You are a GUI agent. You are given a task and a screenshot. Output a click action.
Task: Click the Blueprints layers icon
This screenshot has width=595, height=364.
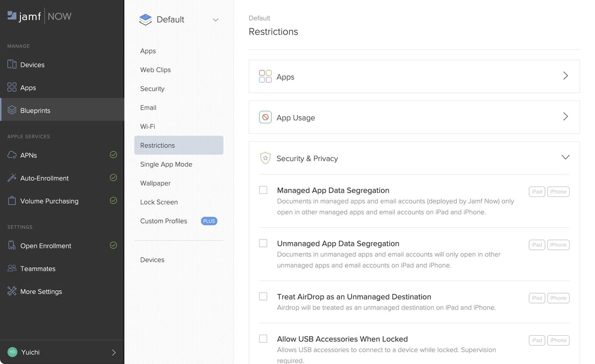tap(12, 110)
